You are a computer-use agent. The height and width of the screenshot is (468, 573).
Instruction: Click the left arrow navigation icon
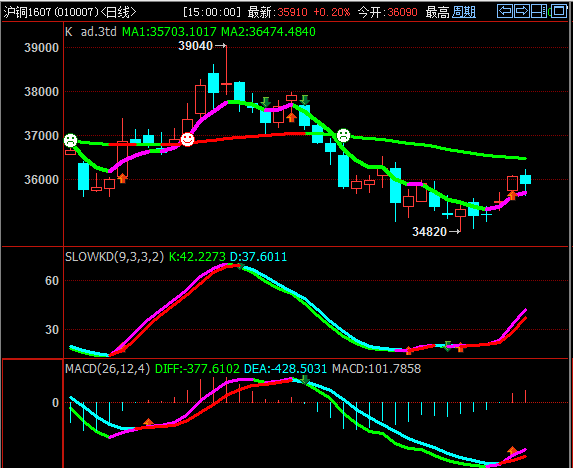(x=505, y=11)
